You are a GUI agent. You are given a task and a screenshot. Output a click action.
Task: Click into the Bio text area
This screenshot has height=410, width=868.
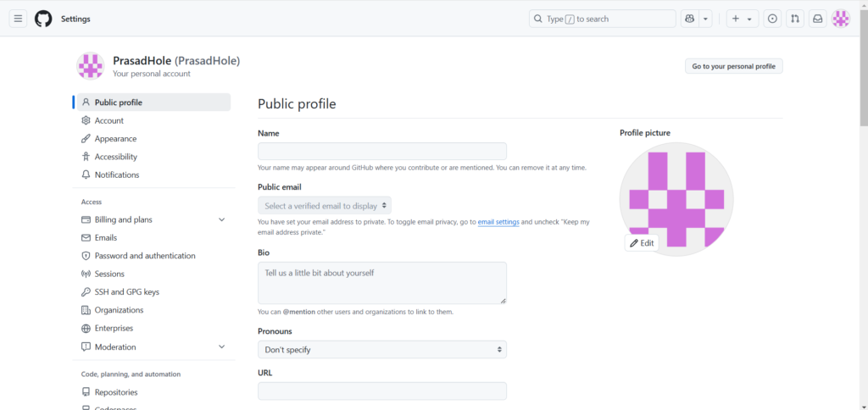tap(382, 283)
